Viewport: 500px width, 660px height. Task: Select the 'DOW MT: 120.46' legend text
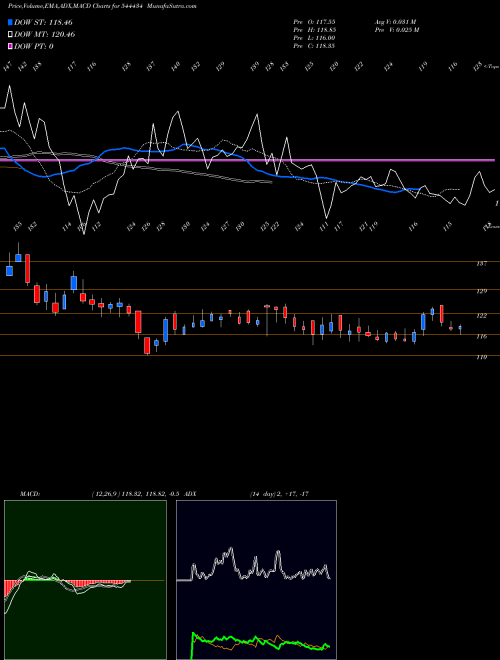coord(45,35)
